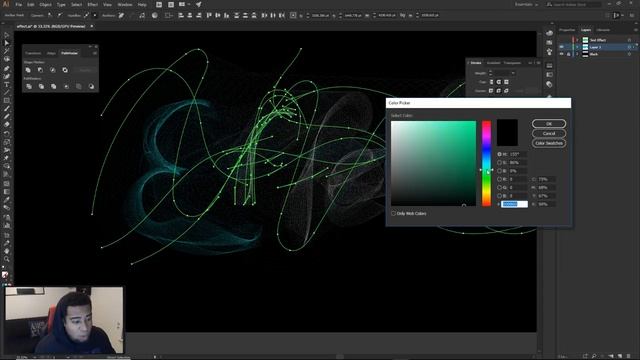Screen dimensions: 640x360
Task: Select the Direct Selection tool
Action: (x=7, y=43)
